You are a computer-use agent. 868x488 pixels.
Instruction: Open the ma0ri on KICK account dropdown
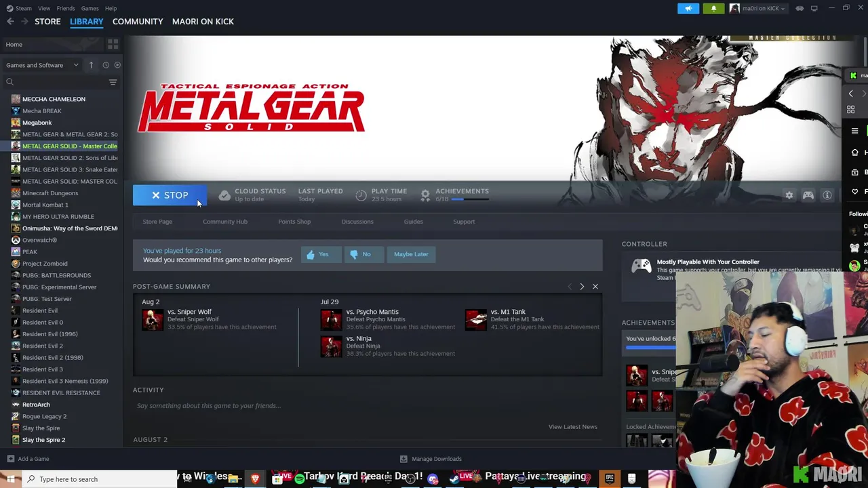[757, 8]
